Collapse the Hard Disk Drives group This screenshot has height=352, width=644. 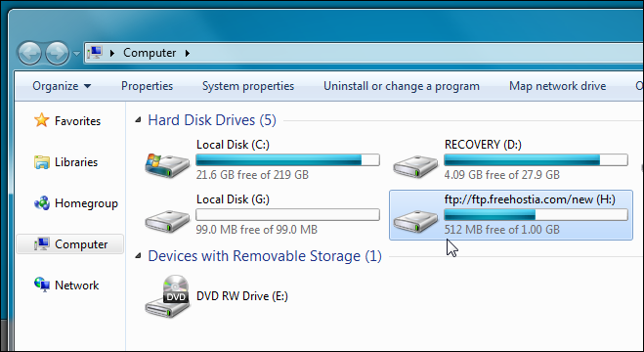(x=139, y=120)
